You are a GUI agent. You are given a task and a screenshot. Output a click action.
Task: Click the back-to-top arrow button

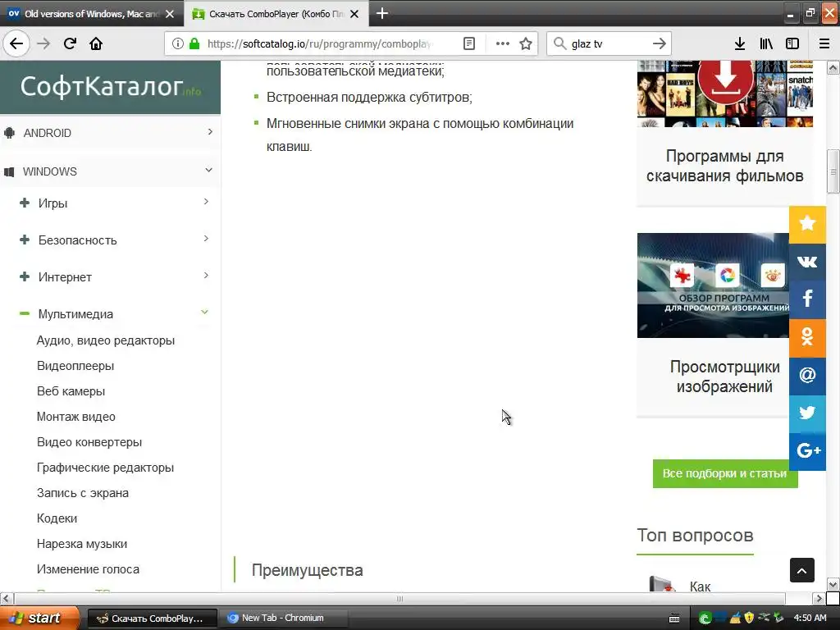tap(802, 571)
